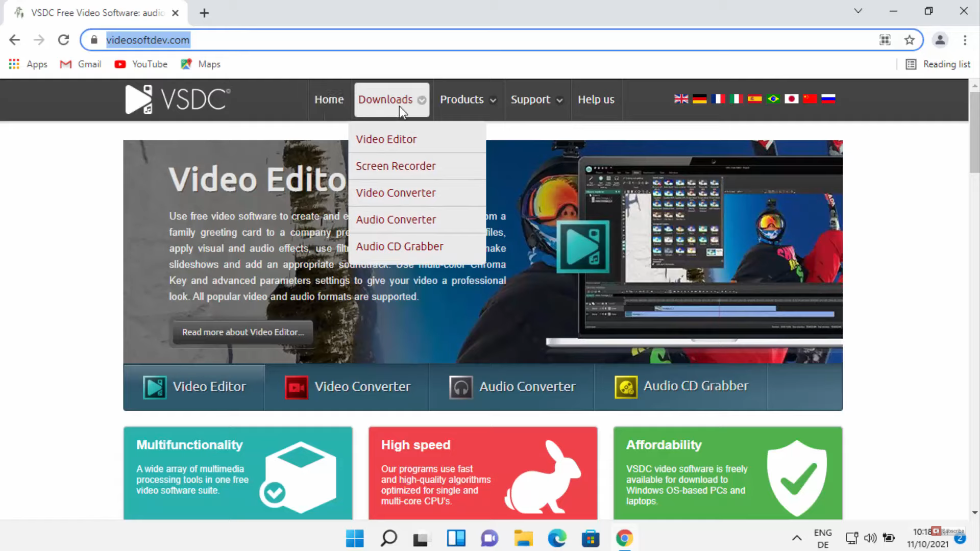The image size is (980, 551).
Task: Open a new browser tab
Action: (x=204, y=13)
